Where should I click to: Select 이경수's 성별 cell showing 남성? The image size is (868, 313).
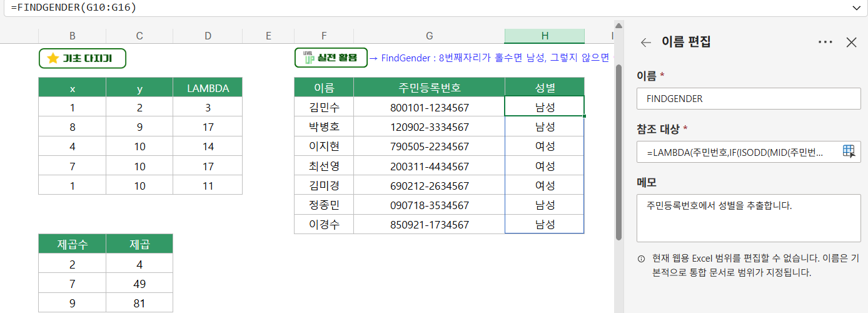tap(545, 224)
